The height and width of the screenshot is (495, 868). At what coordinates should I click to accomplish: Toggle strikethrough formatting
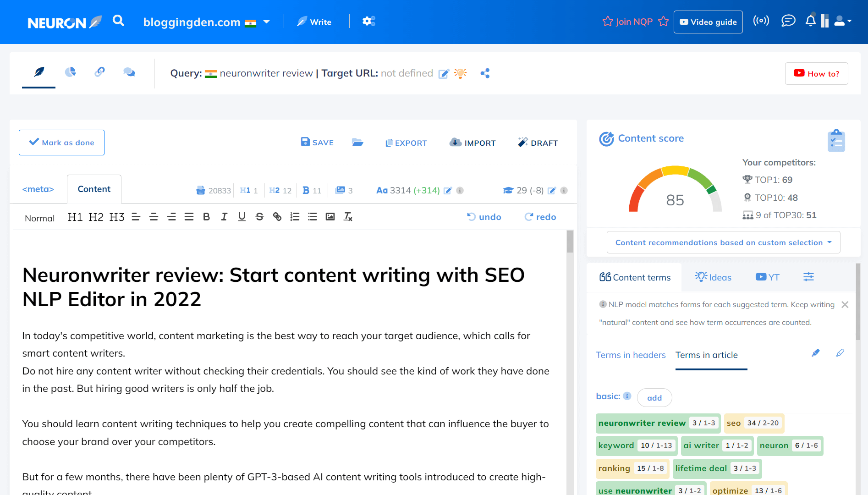pyautogui.click(x=259, y=217)
